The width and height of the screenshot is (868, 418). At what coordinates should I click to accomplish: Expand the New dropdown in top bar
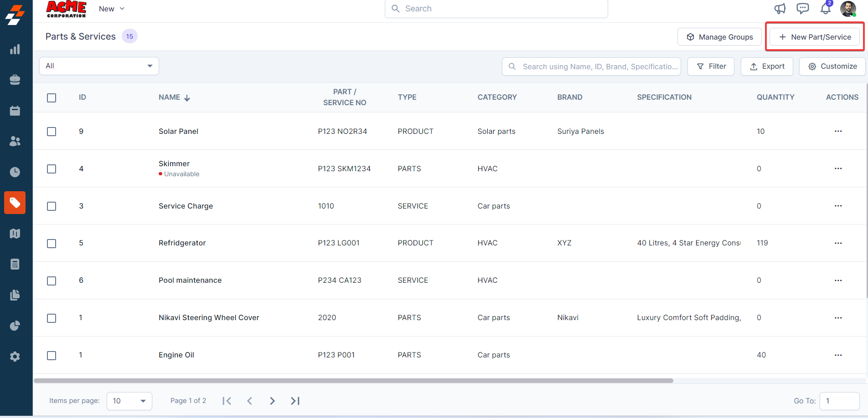coord(112,9)
